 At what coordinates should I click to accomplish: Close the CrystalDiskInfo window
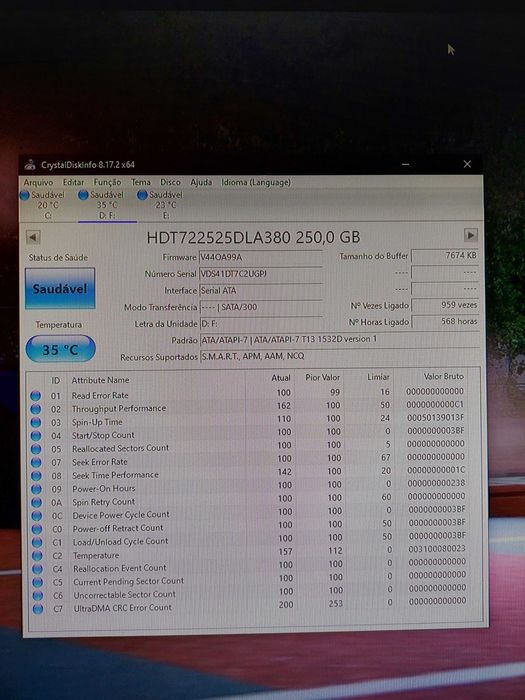(x=467, y=164)
